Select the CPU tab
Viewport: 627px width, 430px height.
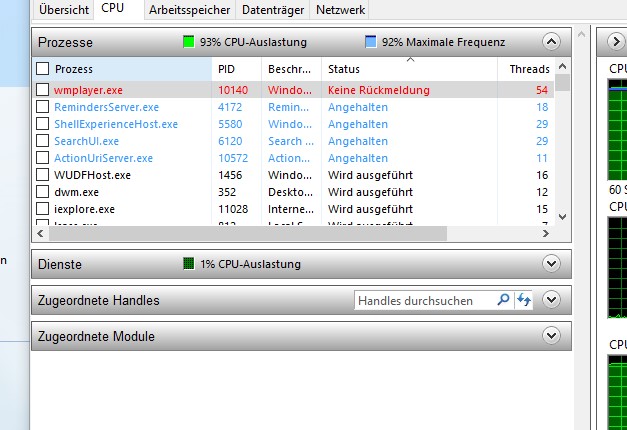tap(119, 9)
